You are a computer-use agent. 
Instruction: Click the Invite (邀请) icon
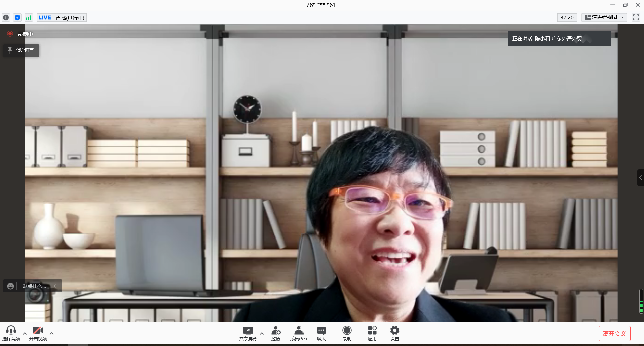click(276, 333)
